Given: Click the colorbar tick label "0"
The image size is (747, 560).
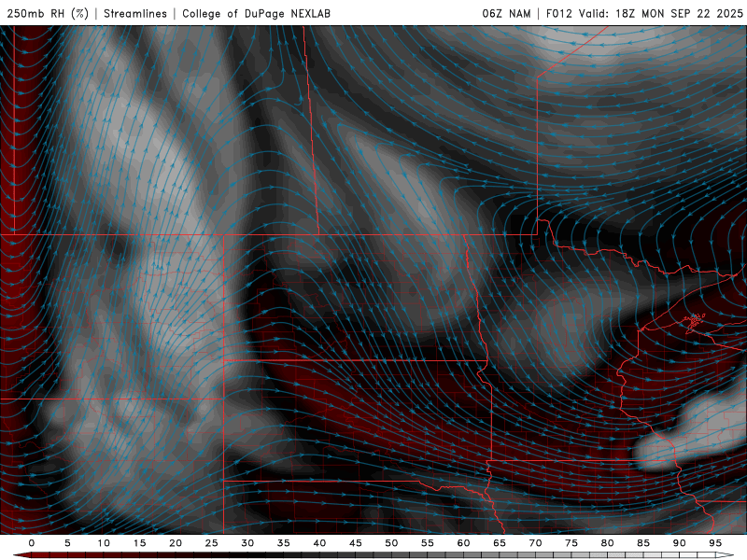Looking at the screenshot, I should [x=32, y=543].
